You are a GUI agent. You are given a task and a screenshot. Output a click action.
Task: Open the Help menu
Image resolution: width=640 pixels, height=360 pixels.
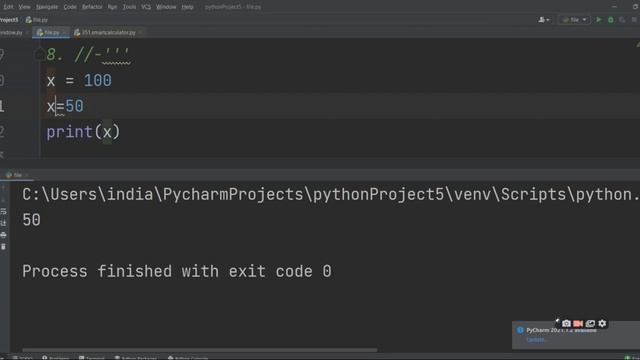click(x=187, y=7)
